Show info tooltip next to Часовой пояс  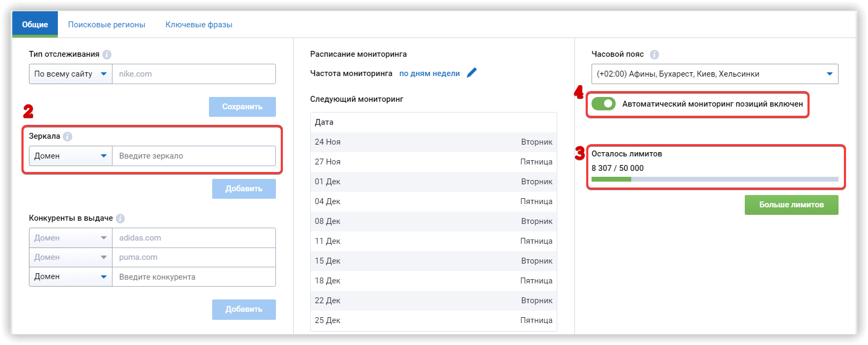coord(654,55)
